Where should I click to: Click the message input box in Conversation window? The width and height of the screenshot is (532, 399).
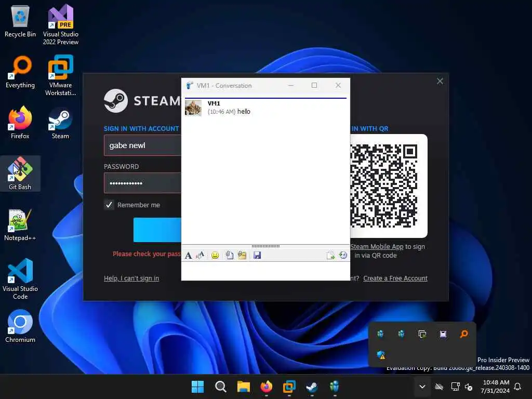pos(265,271)
